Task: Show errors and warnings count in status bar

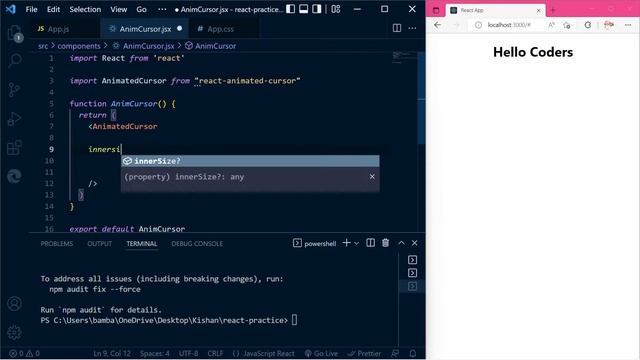Action: click(24, 353)
